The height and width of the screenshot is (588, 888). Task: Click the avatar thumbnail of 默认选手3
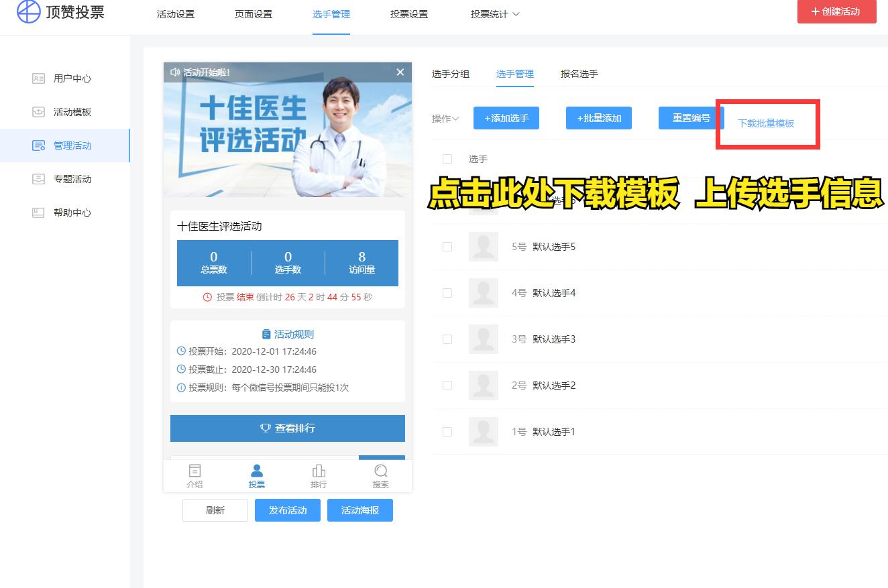point(483,339)
